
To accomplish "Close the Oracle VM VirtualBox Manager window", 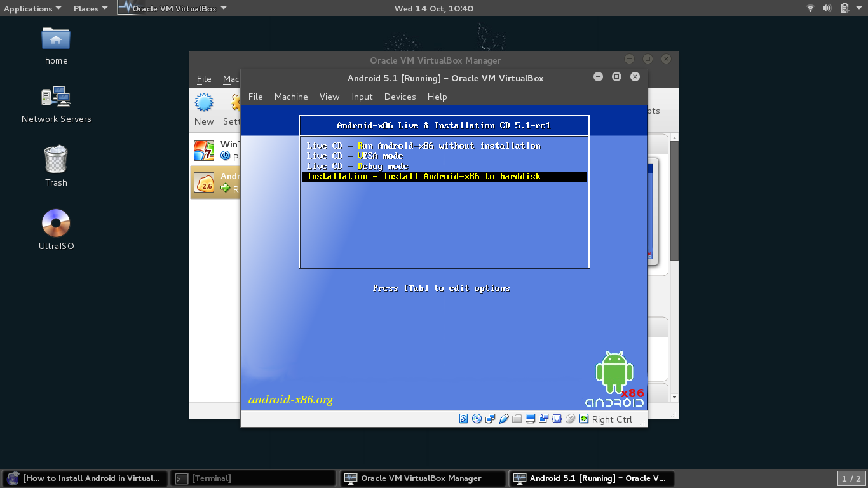I will (x=666, y=59).
